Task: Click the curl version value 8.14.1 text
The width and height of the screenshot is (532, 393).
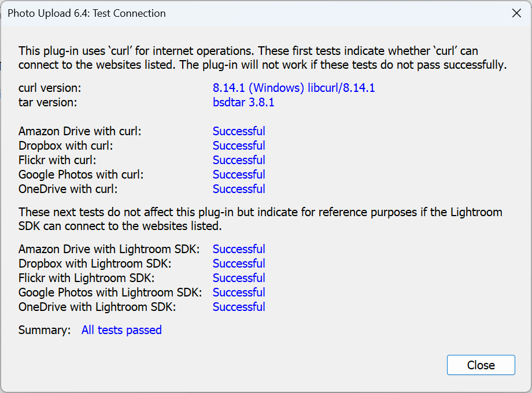Action: pos(294,88)
